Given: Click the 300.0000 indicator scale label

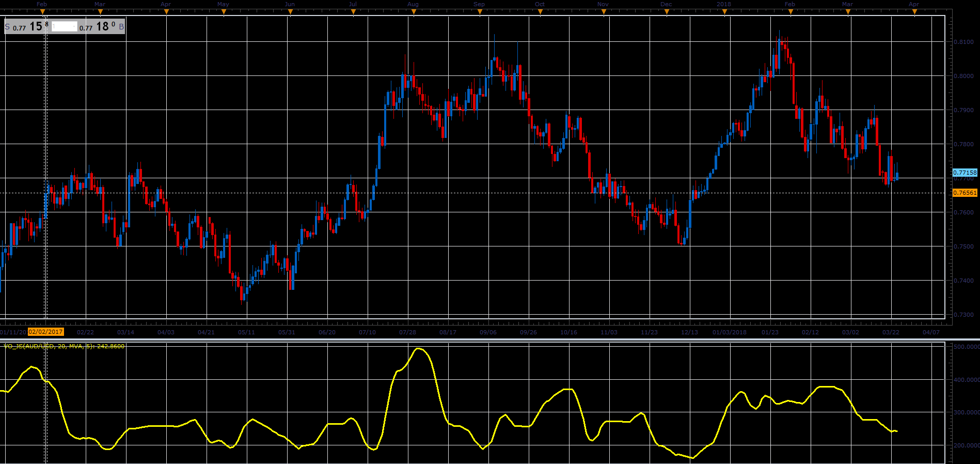Looking at the screenshot, I should tap(966, 412).
